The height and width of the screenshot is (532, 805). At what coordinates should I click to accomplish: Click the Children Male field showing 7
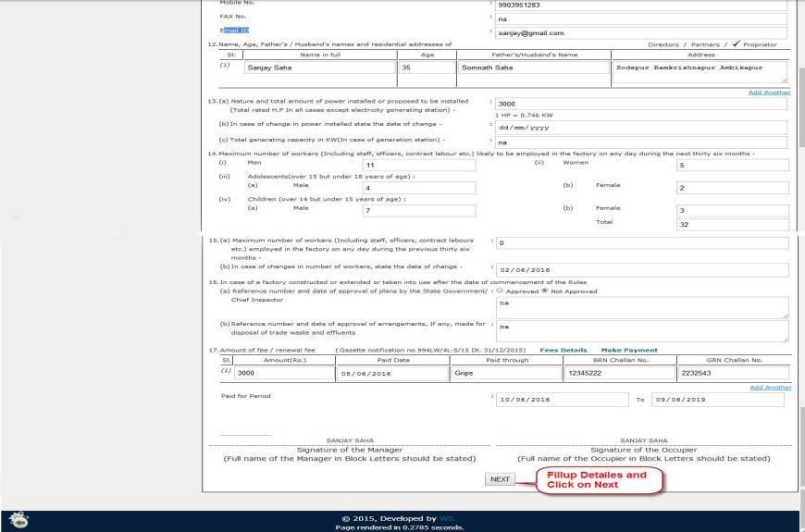[419, 211]
